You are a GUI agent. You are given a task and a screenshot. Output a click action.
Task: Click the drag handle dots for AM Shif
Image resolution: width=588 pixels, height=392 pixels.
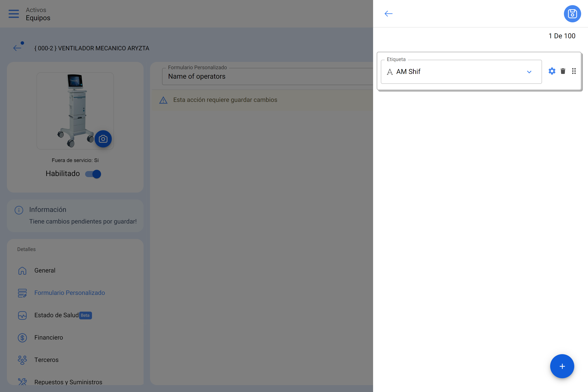[574, 71]
